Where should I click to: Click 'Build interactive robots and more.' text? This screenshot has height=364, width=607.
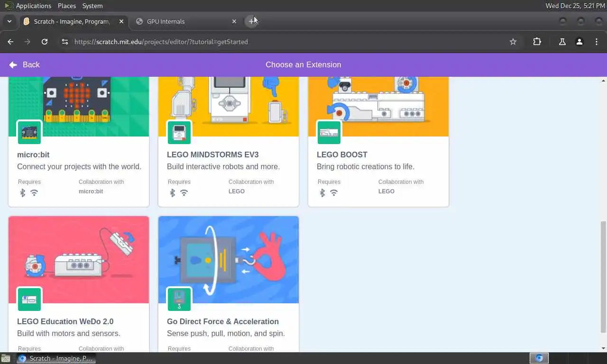[x=223, y=167]
